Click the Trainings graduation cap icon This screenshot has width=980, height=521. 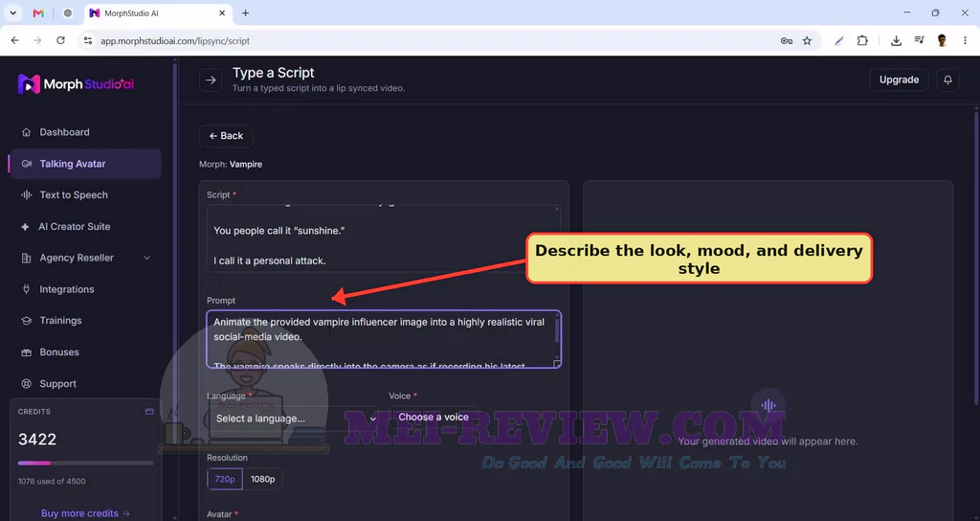26,320
